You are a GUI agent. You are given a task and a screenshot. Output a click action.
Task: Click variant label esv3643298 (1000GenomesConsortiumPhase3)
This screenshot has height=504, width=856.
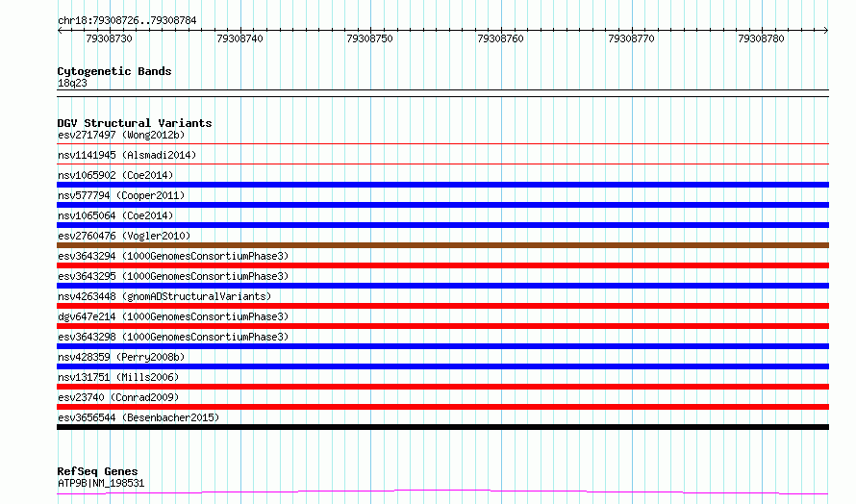[x=173, y=337]
